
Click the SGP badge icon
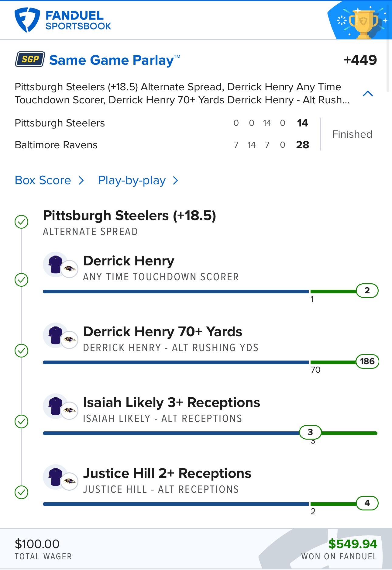coord(30,59)
